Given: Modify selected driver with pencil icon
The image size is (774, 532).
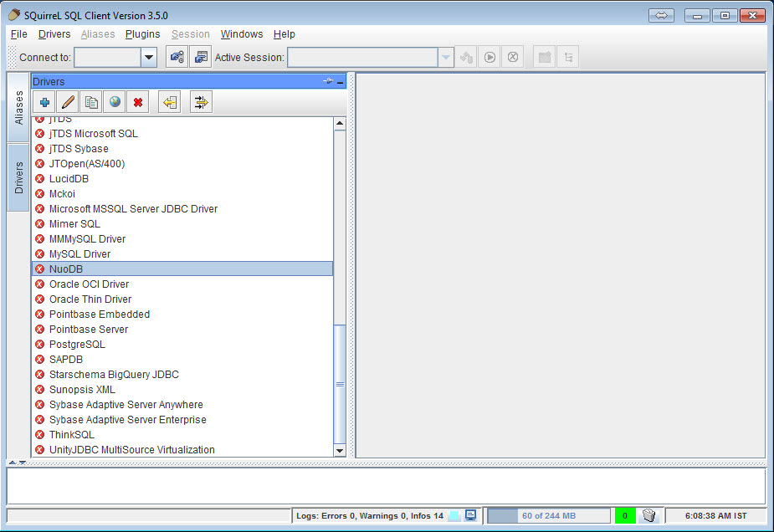Looking at the screenshot, I should tap(68, 102).
